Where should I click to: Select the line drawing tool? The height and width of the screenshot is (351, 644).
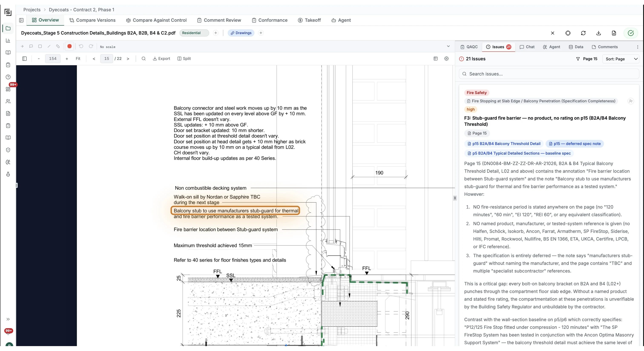[x=49, y=46]
